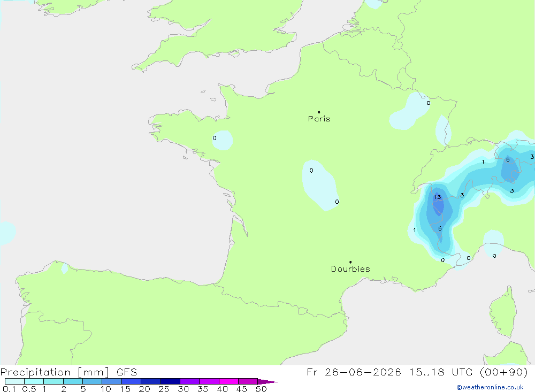Click the legend label '50'
535x392 pixels.
click(x=262, y=389)
